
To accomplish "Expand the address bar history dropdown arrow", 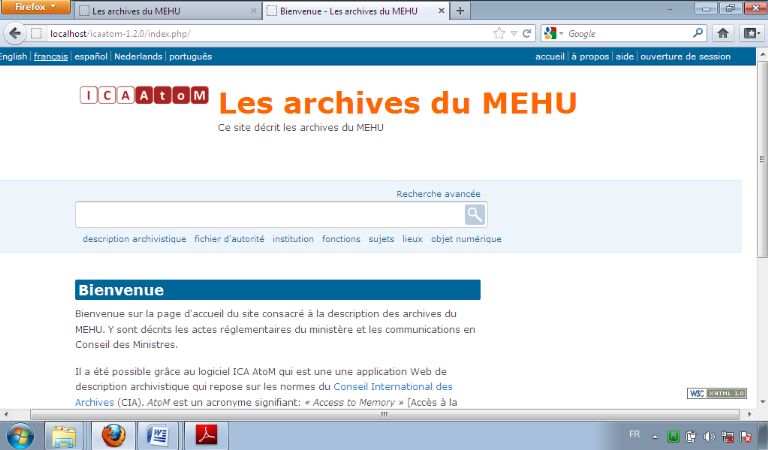I will pos(514,33).
